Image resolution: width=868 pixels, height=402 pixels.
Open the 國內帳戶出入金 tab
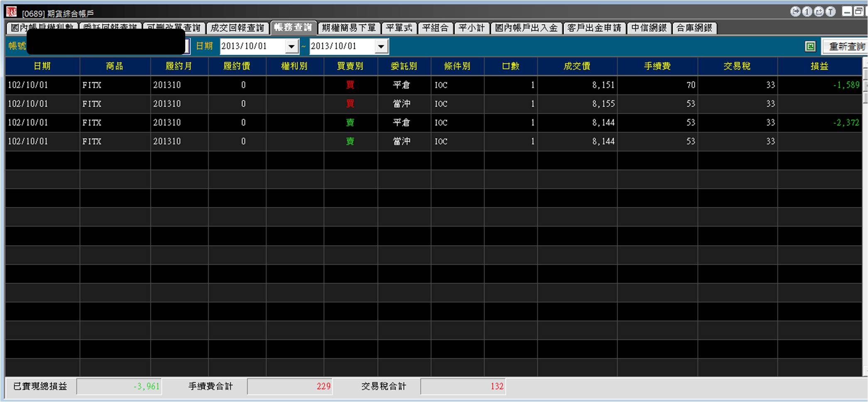click(526, 28)
